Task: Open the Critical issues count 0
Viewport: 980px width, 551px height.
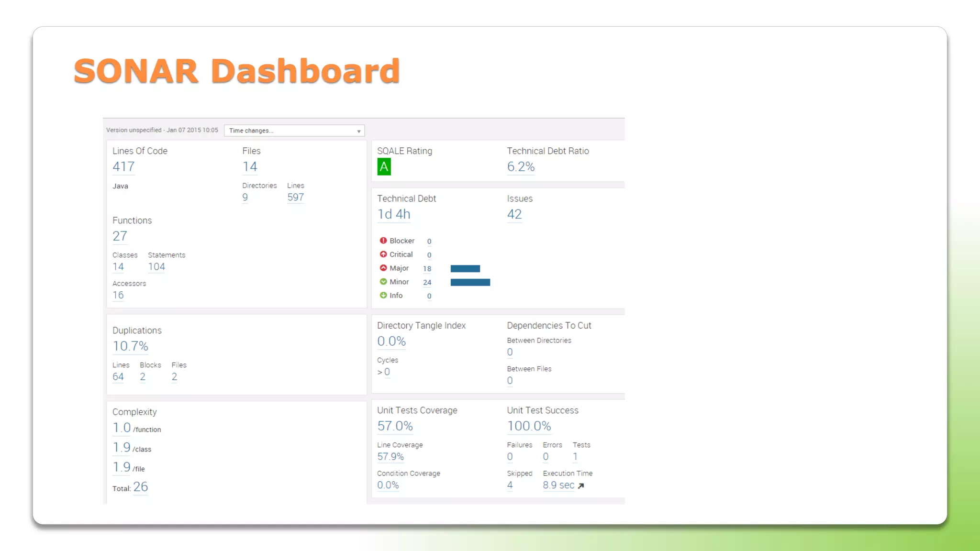Action: [x=429, y=255]
